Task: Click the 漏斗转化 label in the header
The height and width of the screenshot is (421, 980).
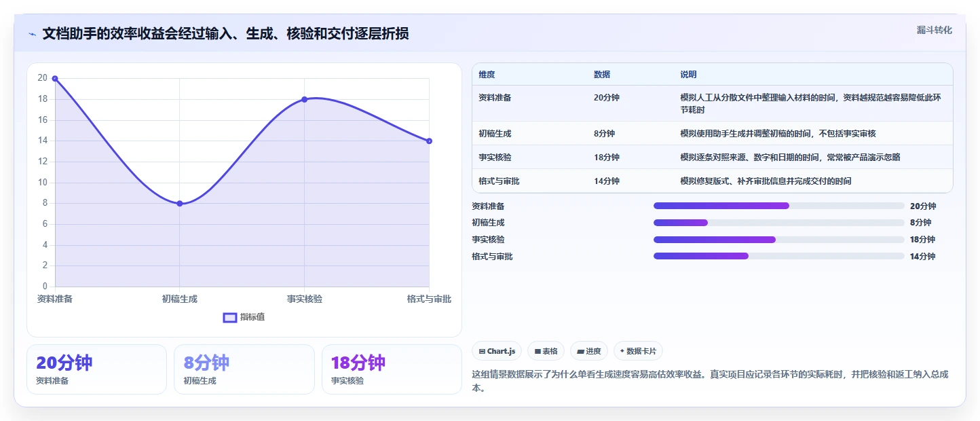Action: 935,31
